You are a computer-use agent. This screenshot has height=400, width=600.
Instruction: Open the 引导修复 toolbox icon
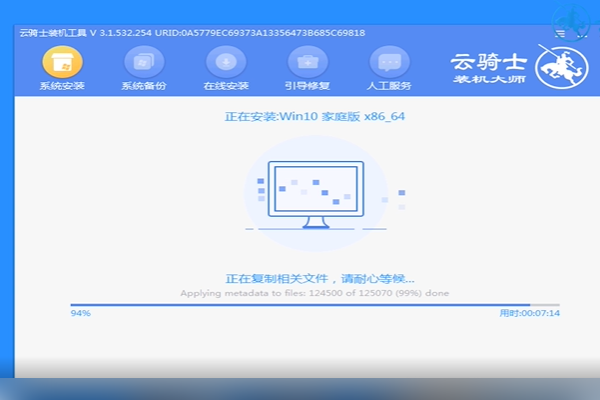(307, 62)
